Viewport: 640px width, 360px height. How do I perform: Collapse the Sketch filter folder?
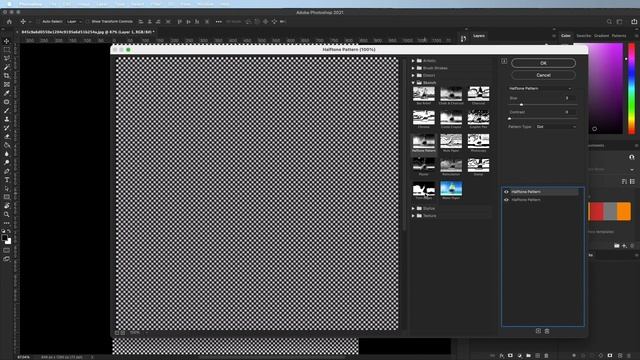point(413,83)
